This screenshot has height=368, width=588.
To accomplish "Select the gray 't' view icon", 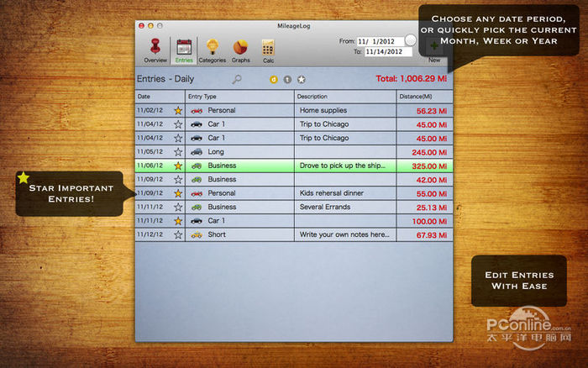I will [287, 80].
